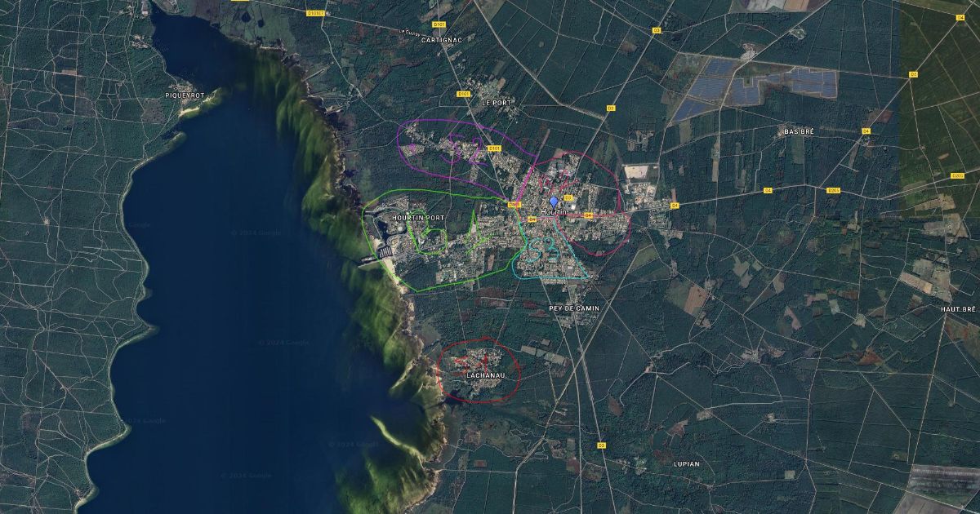Select the PEY DE CAMIN place label
980x514 pixels.
[574, 308]
